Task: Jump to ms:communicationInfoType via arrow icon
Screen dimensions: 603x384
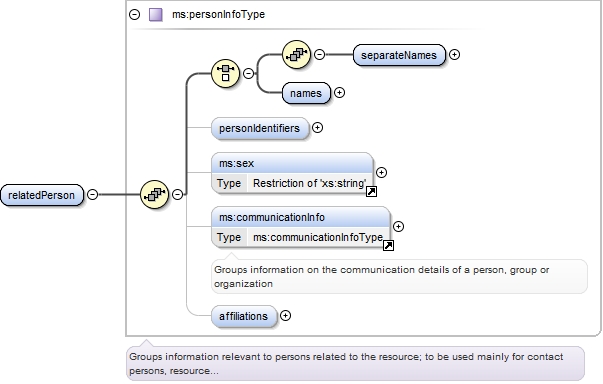Action: (x=388, y=245)
